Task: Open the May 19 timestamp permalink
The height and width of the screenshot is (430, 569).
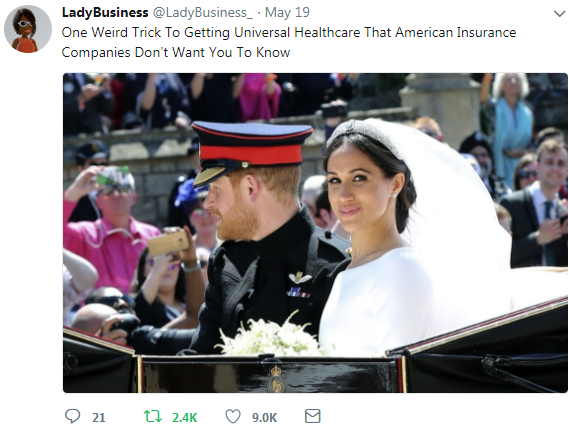Action: click(287, 12)
